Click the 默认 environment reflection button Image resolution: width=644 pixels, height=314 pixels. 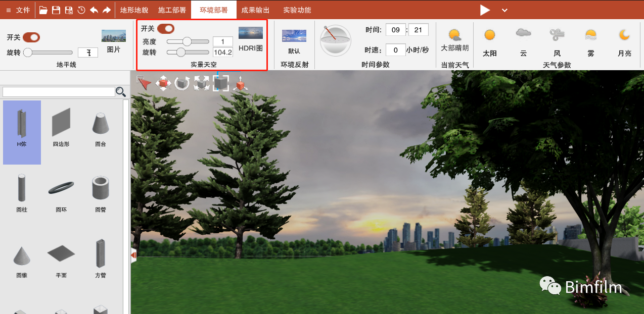click(294, 41)
